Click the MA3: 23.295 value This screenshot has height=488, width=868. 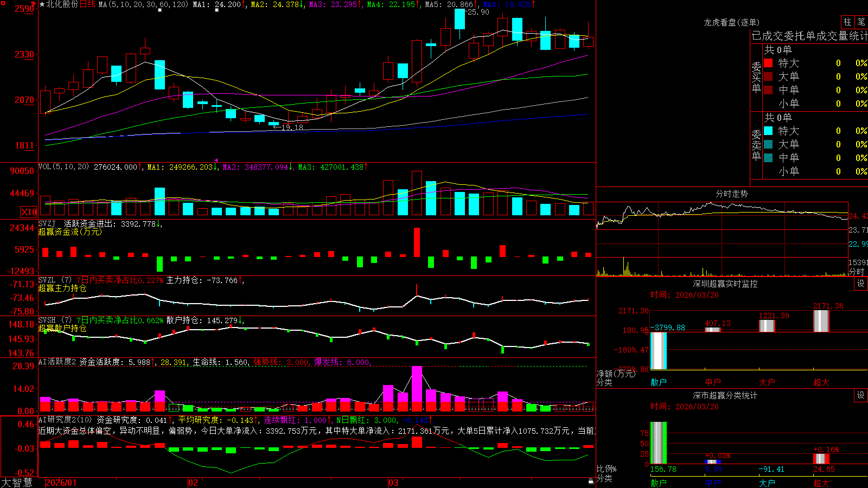(333, 4)
